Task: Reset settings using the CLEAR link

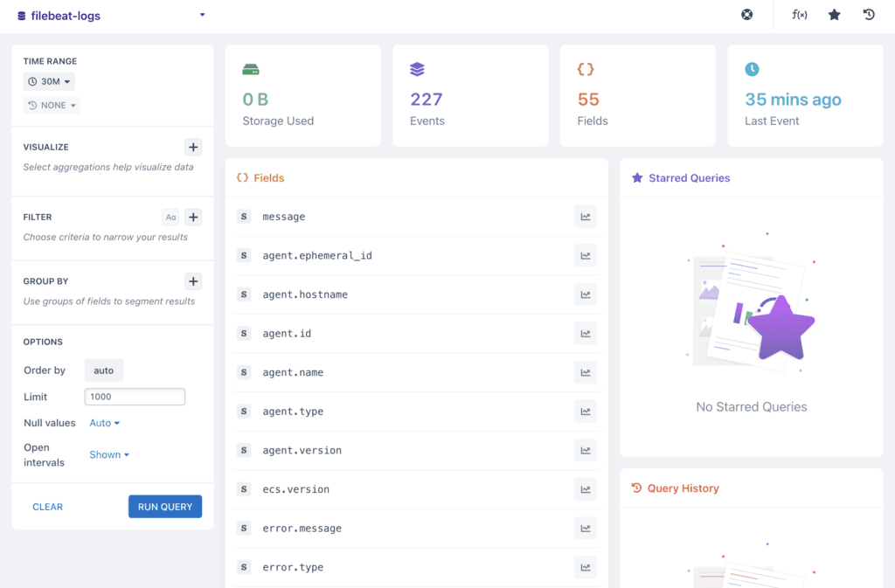Action: pos(48,507)
